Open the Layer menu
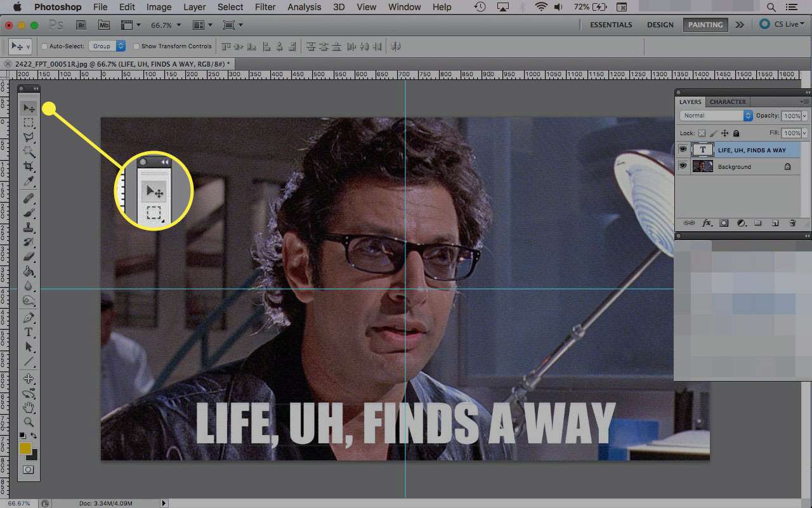Image resolution: width=812 pixels, height=508 pixels. [194, 7]
